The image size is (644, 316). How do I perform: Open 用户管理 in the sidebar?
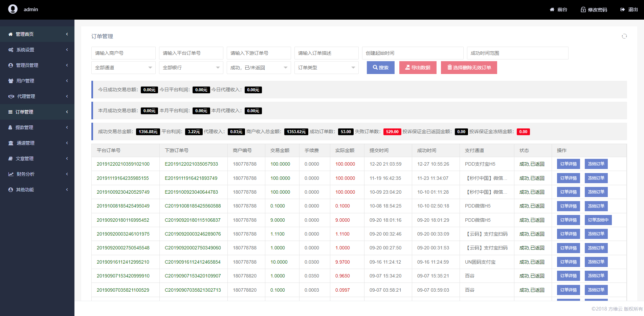point(25,81)
